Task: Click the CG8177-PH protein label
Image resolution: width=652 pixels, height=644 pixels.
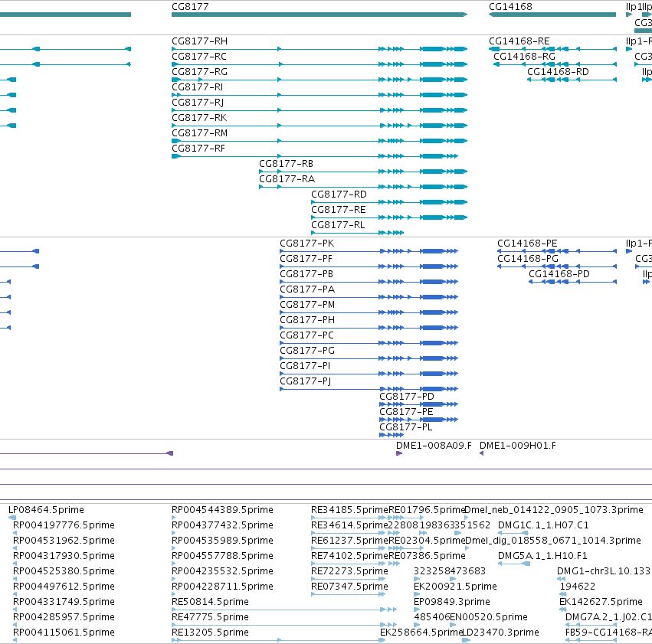Action: coord(307,320)
